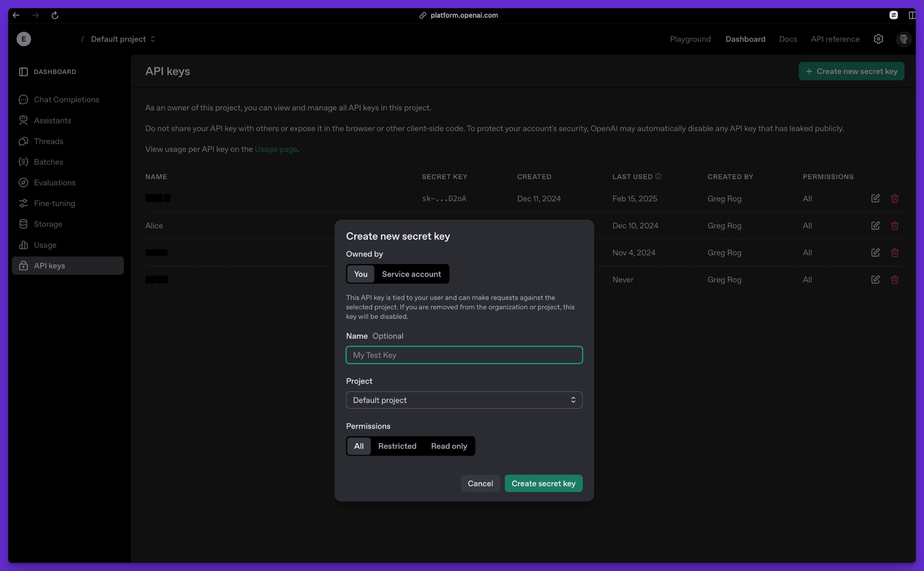
Task: Click the Create new secret key header button
Action: (851, 71)
